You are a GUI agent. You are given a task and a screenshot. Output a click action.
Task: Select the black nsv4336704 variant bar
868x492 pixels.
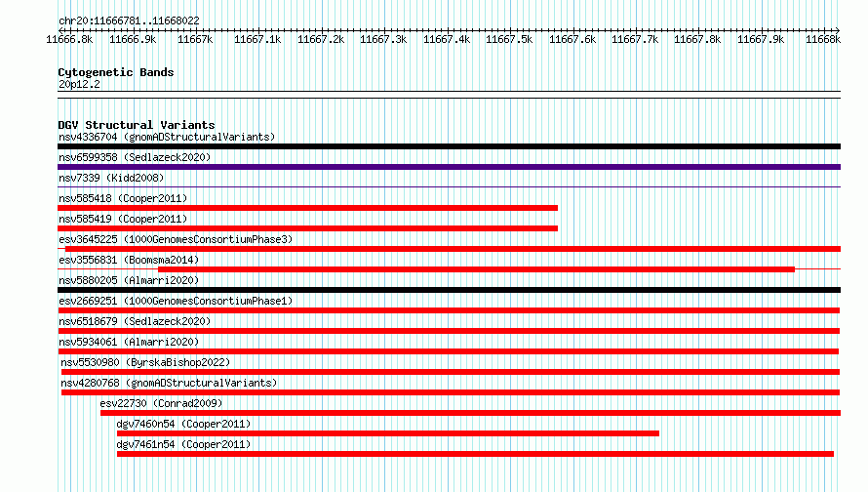pyautogui.click(x=449, y=146)
